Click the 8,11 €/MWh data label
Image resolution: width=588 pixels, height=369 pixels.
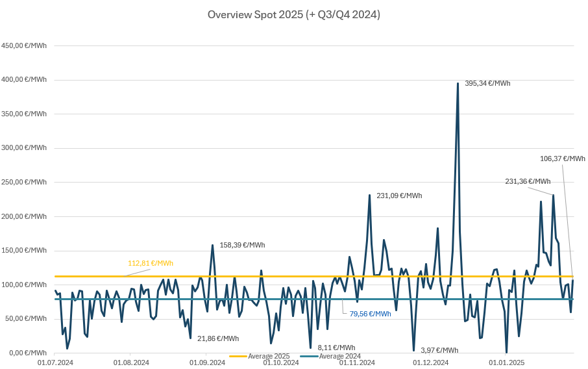pos(336,348)
